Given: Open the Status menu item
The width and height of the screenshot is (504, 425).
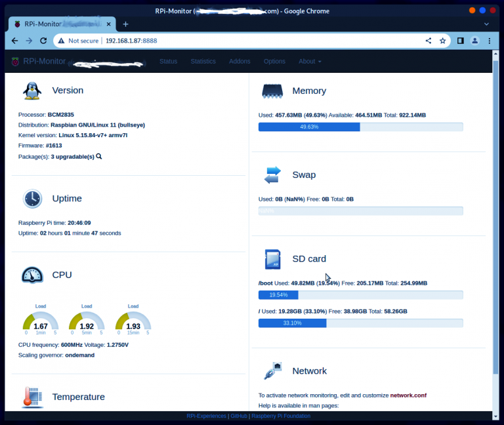Looking at the screenshot, I should tap(169, 62).
